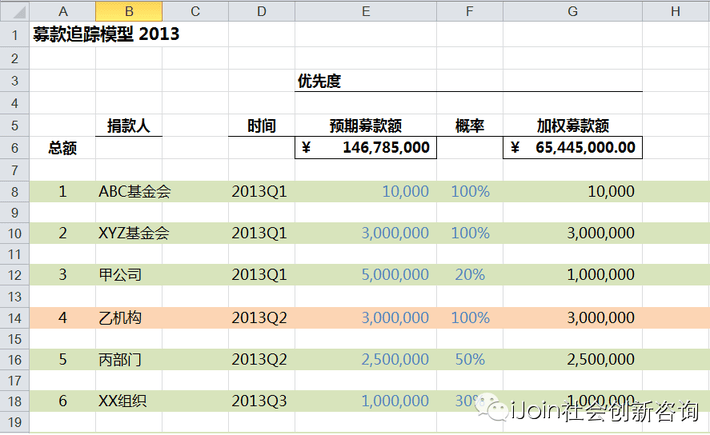Click index number 1 beside ABC基金会
This screenshot has width=710, height=435.
[62, 191]
